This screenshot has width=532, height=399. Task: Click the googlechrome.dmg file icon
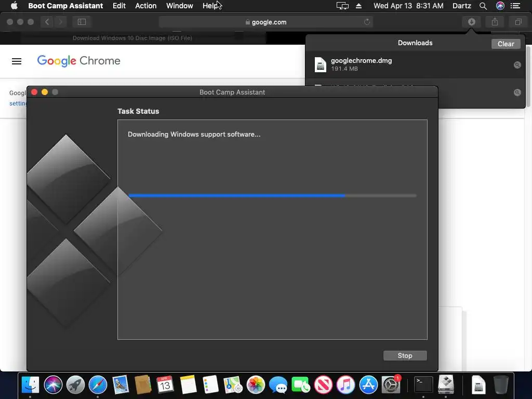pyautogui.click(x=320, y=64)
